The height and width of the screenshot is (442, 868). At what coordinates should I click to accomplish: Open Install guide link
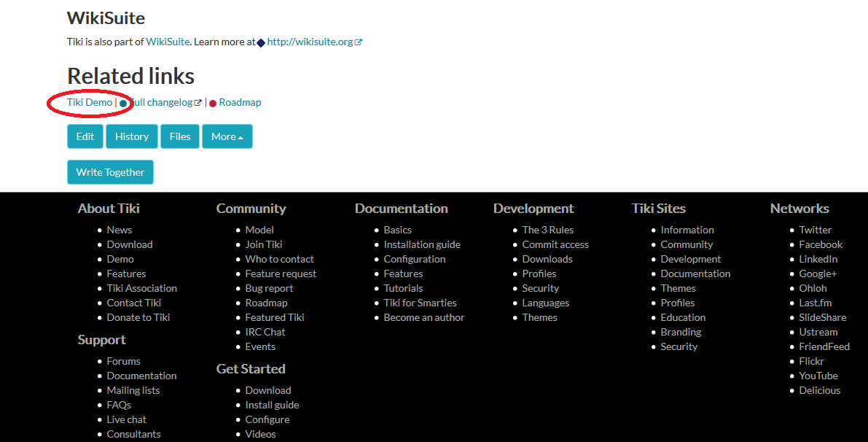tap(272, 405)
